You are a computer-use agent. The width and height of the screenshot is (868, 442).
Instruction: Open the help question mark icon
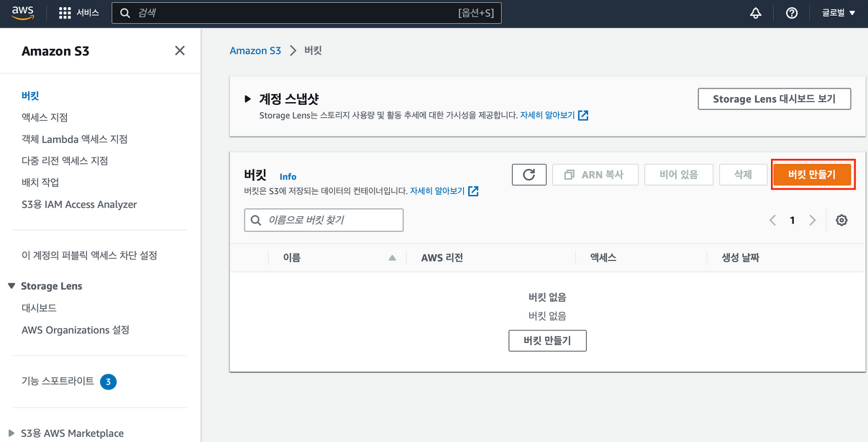(x=792, y=13)
